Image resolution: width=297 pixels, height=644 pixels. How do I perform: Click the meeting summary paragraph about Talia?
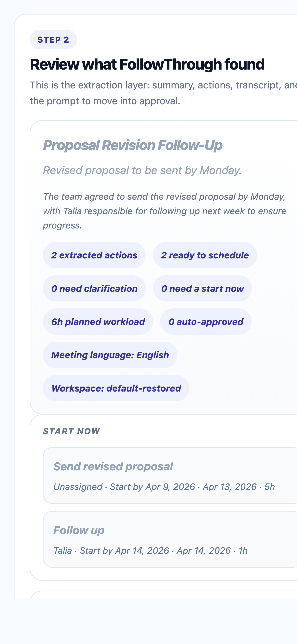tap(165, 211)
